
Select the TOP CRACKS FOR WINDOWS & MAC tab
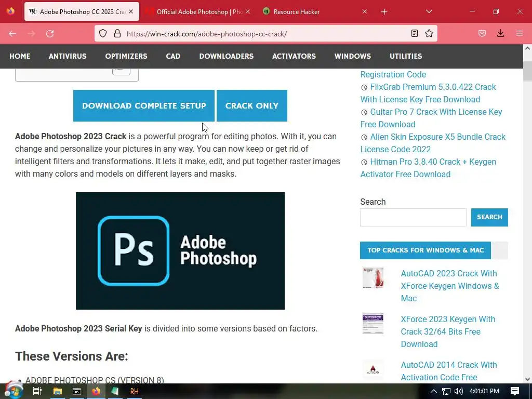pos(425,250)
